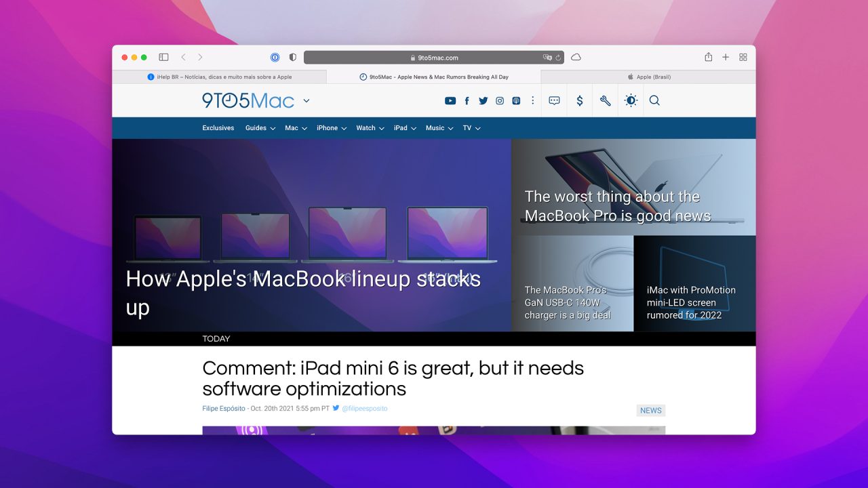The image size is (868, 488).
Task: Open the Exclusives link in navigation
Action: 218,128
